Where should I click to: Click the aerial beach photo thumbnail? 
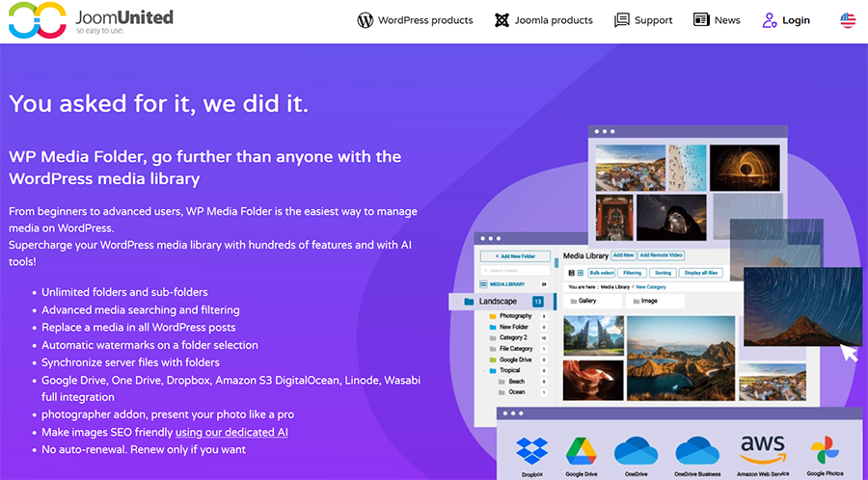pos(688,168)
